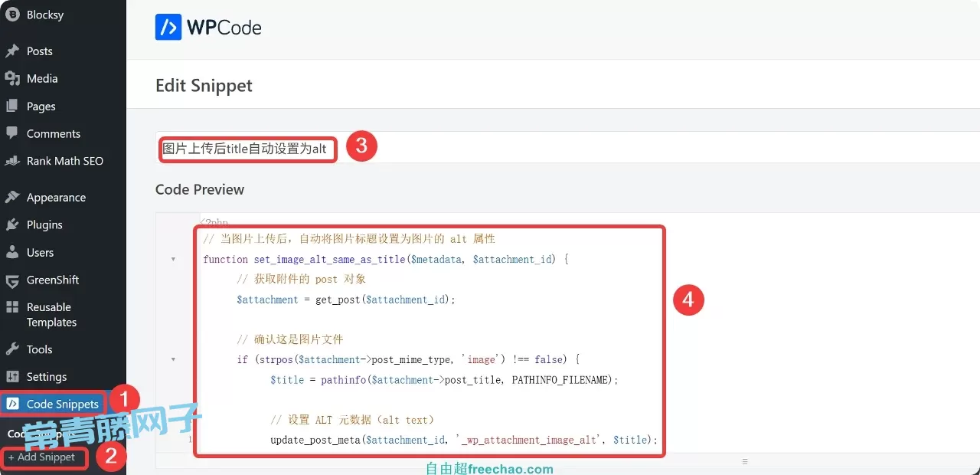The height and width of the screenshot is (475, 980).
Task: Click the Posts pin icon
Action: (11, 51)
